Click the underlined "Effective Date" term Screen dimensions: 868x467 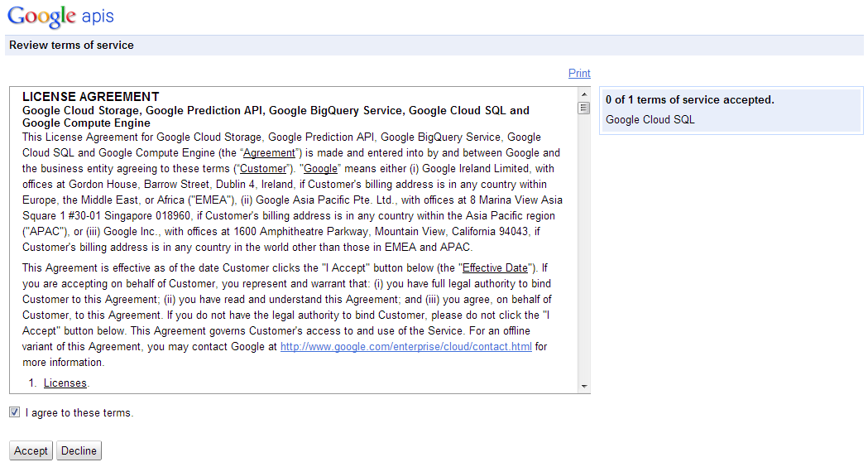point(494,268)
